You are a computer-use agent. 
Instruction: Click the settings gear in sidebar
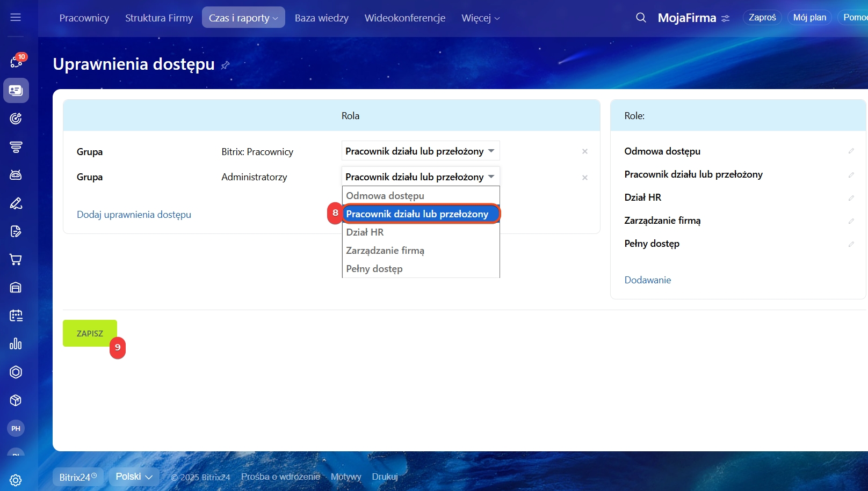[16, 480]
